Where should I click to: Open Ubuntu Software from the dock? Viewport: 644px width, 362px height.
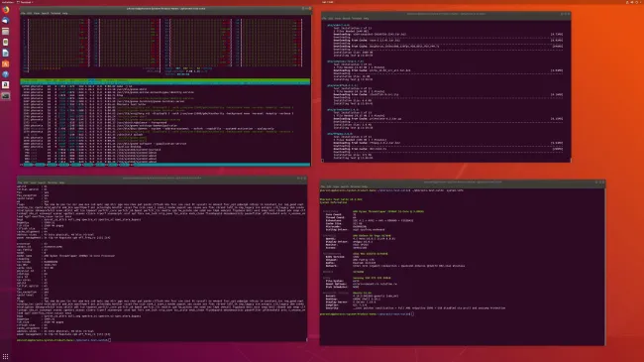click(5, 63)
